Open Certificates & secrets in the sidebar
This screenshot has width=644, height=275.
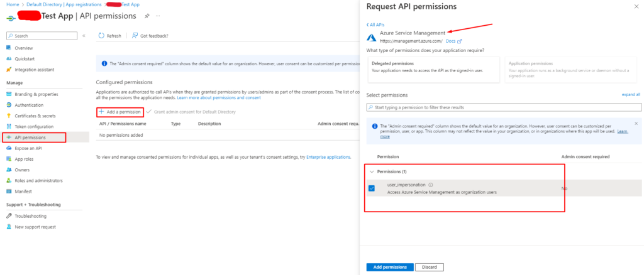[x=35, y=116]
